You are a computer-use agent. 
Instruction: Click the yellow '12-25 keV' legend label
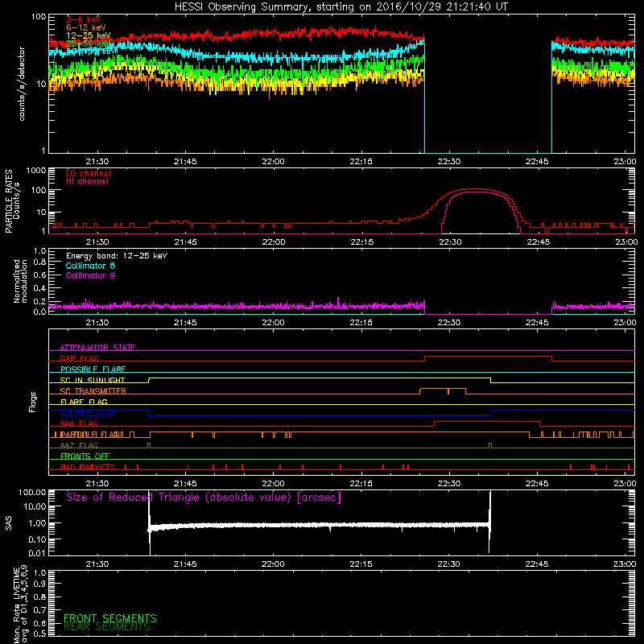click(89, 35)
